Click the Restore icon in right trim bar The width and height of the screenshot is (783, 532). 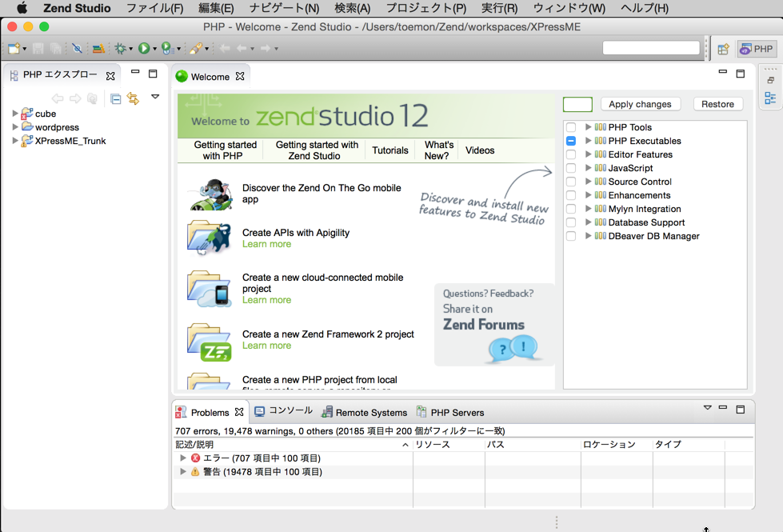pos(770,81)
